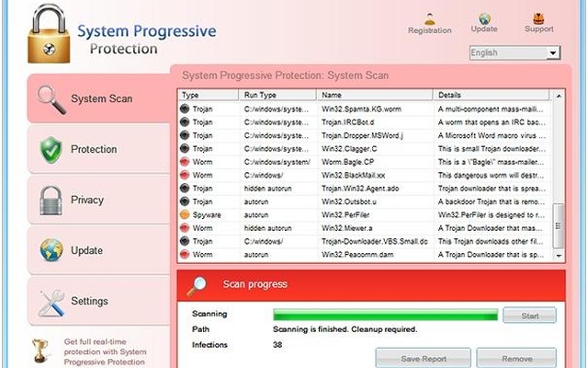
Task: Click the icon for Trojan-Downloader.VBS.Small.do
Action: [185, 241]
